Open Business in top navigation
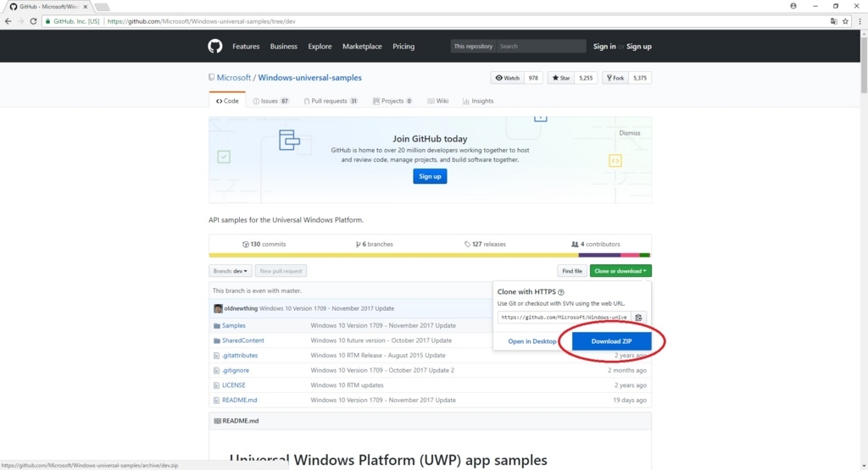 [283, 47]
